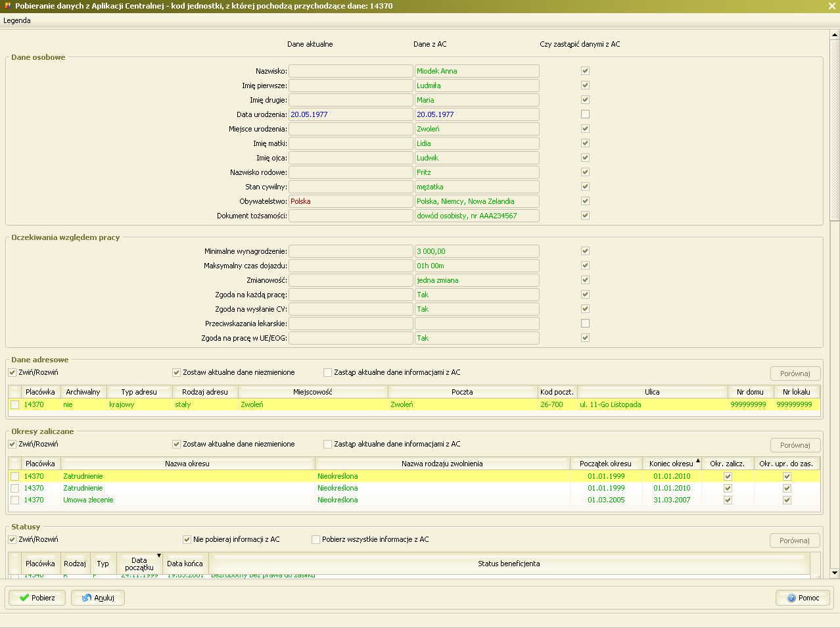Toggle Zwiń/Rozwiń in Dane adresowe
The width and height of the screenshot is (840, 628).
click(x=12, y=372)
